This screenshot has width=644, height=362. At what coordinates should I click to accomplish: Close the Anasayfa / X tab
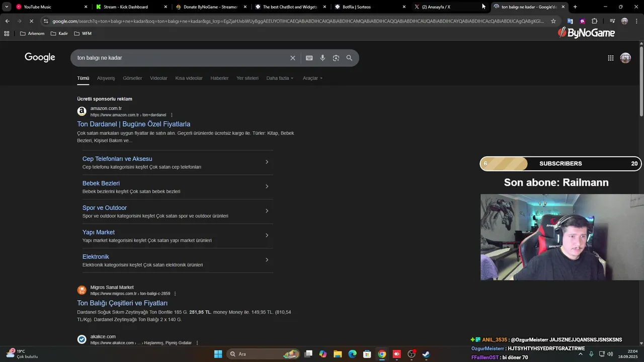click(x=485, y=7)
